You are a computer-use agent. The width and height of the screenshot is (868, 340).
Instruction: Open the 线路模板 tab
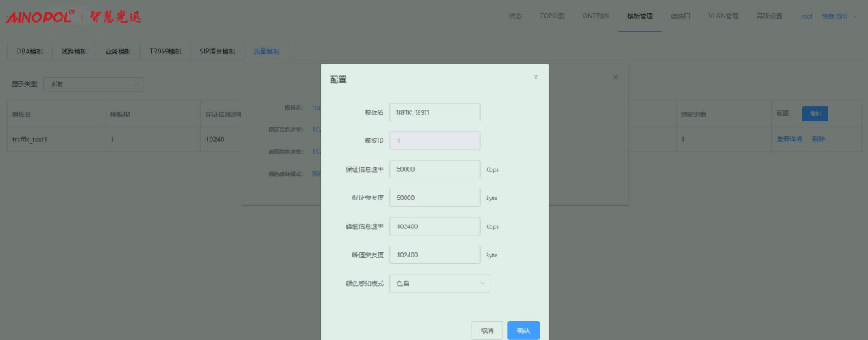point(74,51)
